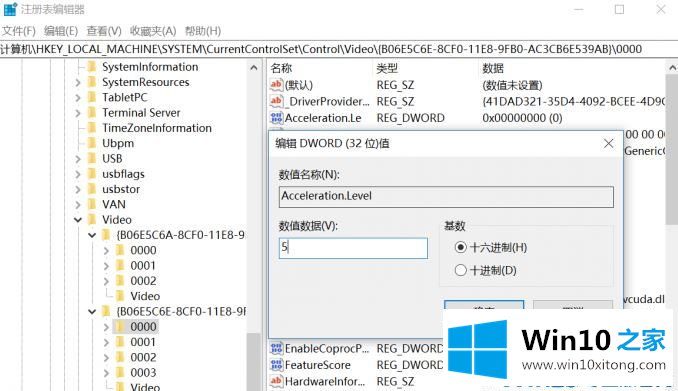
Task: Select 十进制(D) decimal radio button
Action: [x=461, y=270]
